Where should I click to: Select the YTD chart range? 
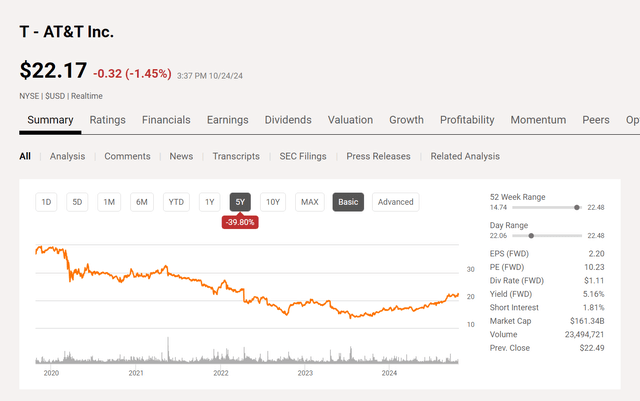coord(176,202)
